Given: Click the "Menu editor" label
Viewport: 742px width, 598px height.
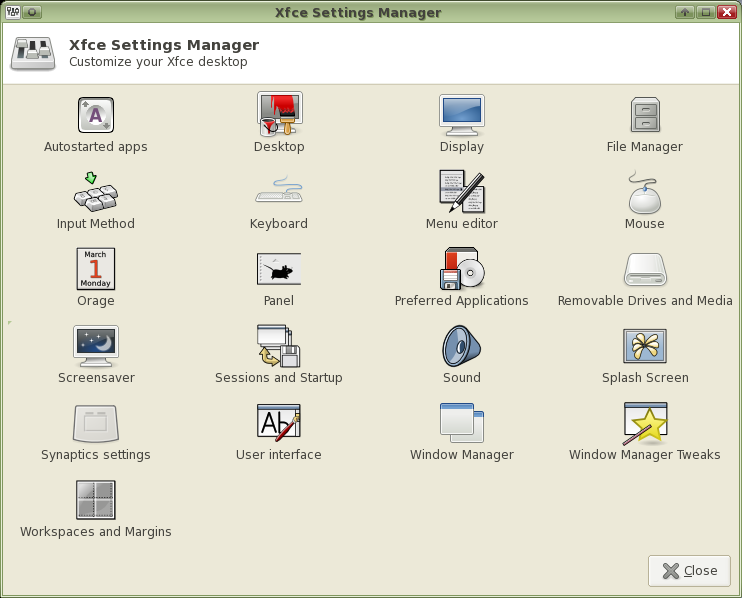Looking at the screenshot, I should click(462, 224).
